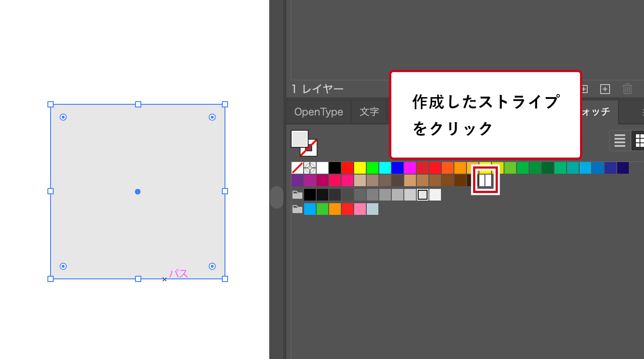The height and width of the screenshot is (359, 644).
Task: Activate the Fill box in Swatches panel
Action: click(x=299, y=138)
